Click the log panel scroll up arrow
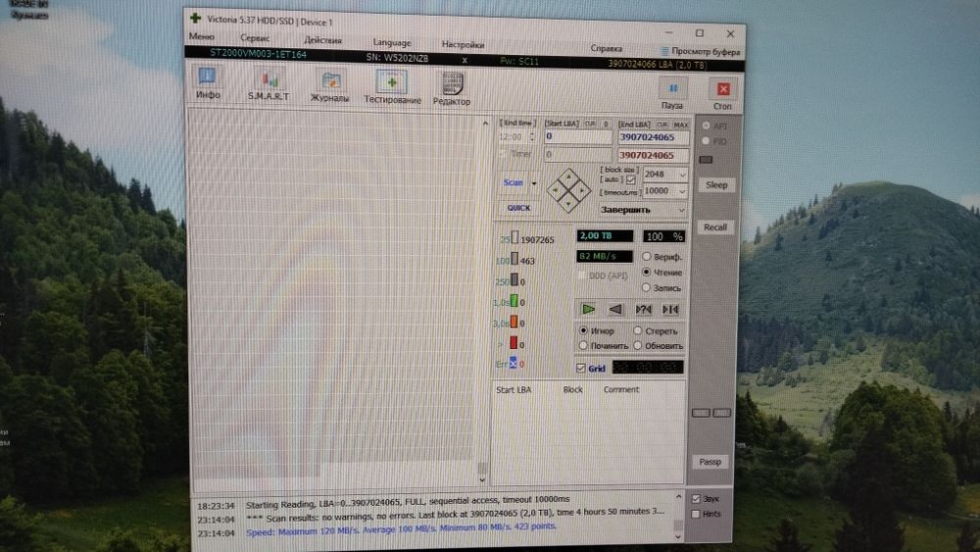The height and width of the screenshot is (552, 980). [678, 497]
